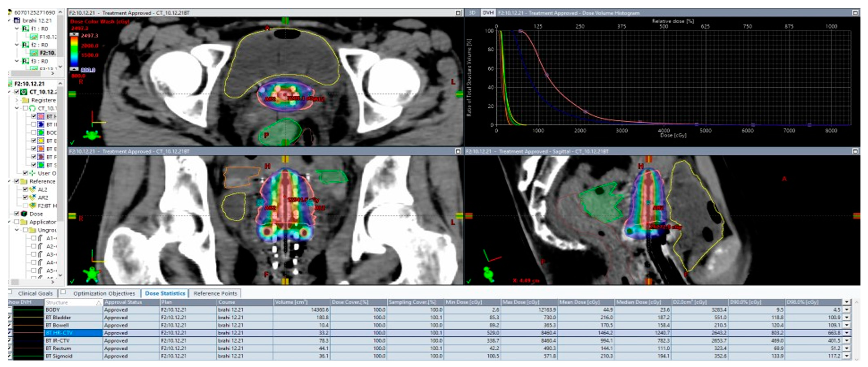Screen dimensions: 868x367
Task: Click the f2 : R0 plan icon
Action: coord(25,45)
